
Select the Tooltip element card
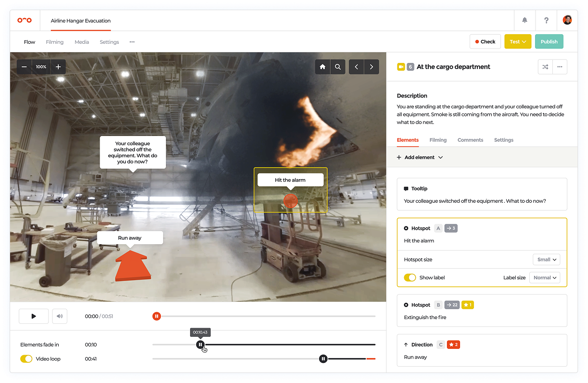tap(482, 194)
